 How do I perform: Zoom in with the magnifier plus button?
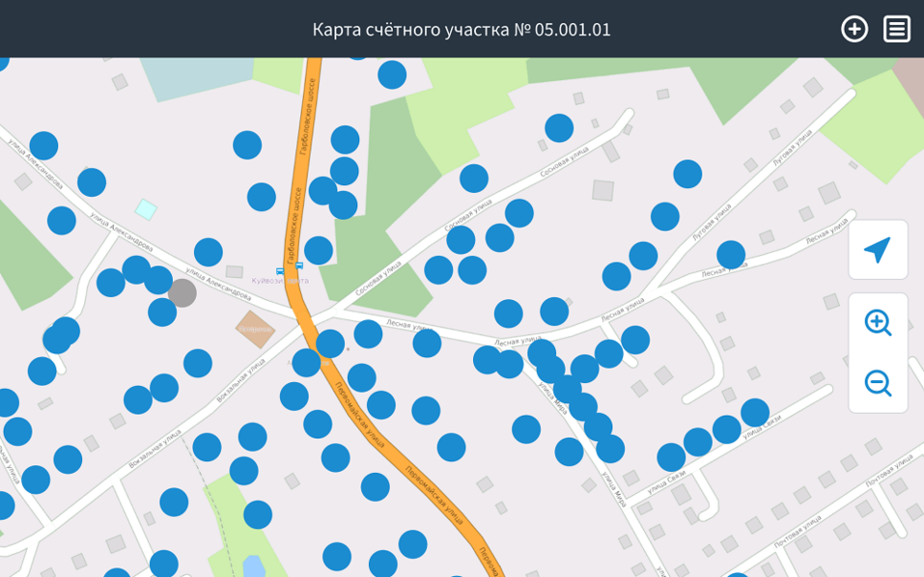coord(877,323)
